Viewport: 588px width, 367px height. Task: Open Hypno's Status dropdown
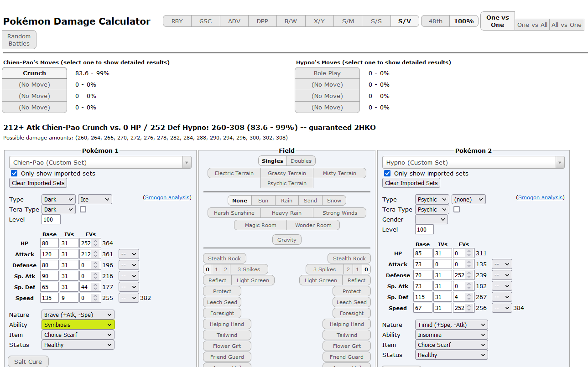[451, 355]
